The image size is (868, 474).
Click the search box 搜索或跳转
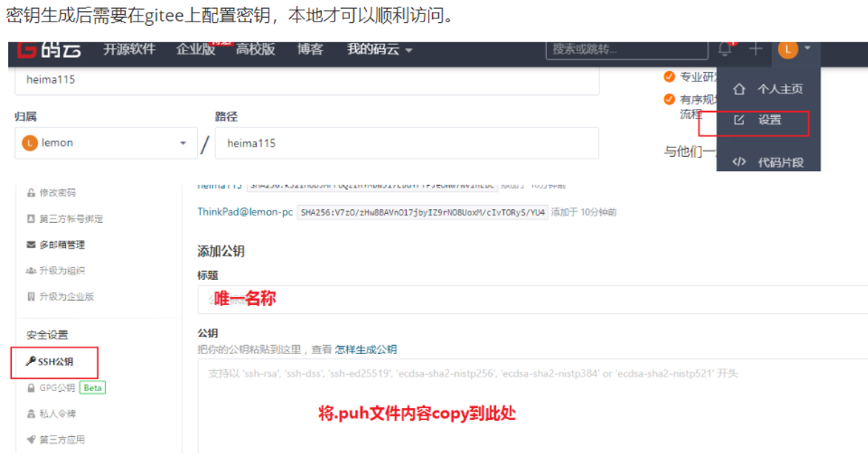627,50
